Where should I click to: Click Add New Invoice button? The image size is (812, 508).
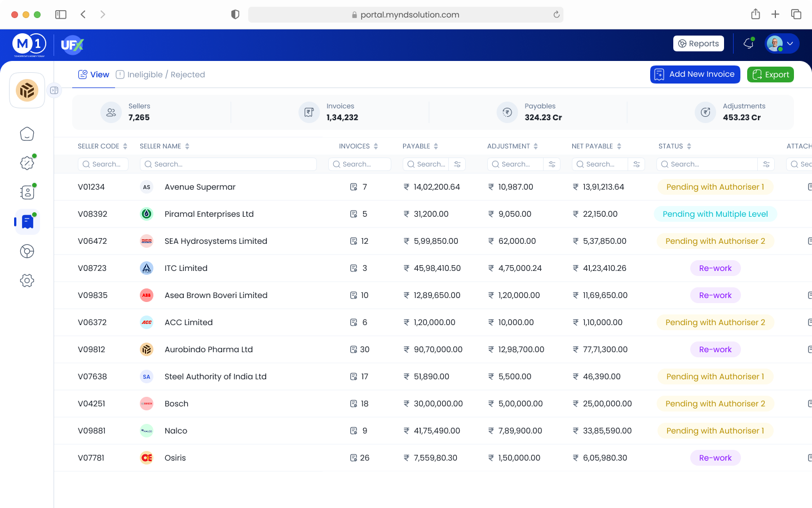[695, 75]
